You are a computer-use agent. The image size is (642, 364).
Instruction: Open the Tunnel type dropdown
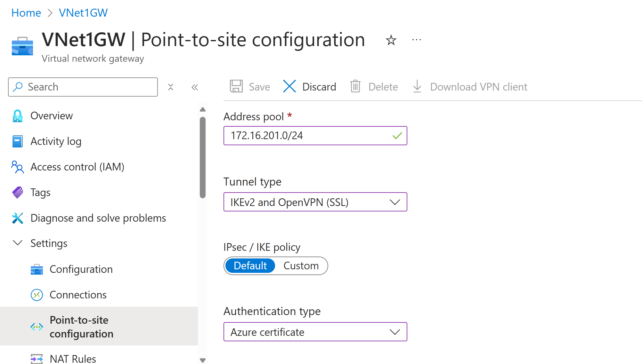pyautogui.click(x=315, y=202)
